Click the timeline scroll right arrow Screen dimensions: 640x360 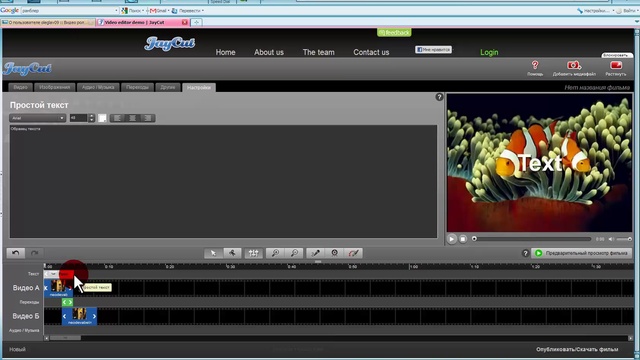click(631, 338)
